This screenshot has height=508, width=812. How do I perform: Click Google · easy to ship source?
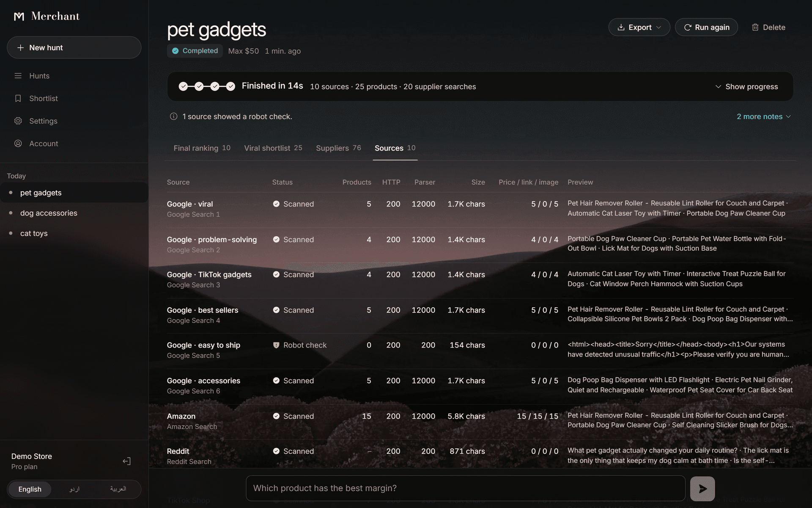tap(203, 345)
